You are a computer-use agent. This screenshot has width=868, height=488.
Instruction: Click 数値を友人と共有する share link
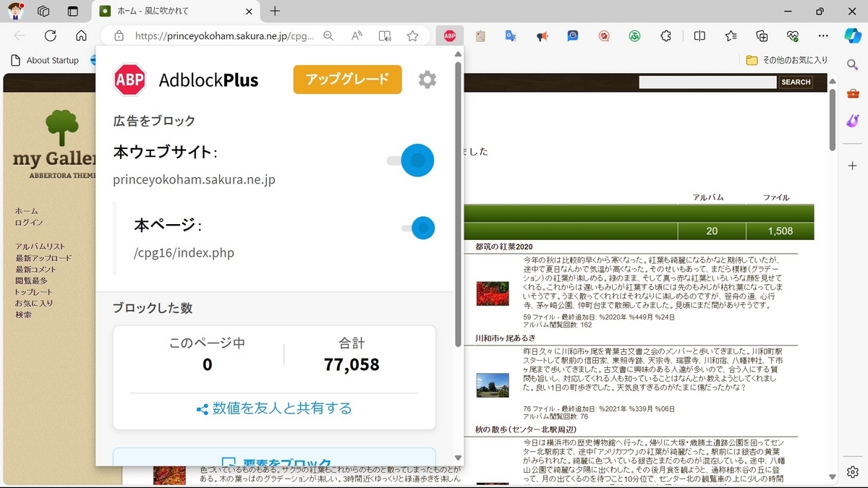(x=274, y=408)
